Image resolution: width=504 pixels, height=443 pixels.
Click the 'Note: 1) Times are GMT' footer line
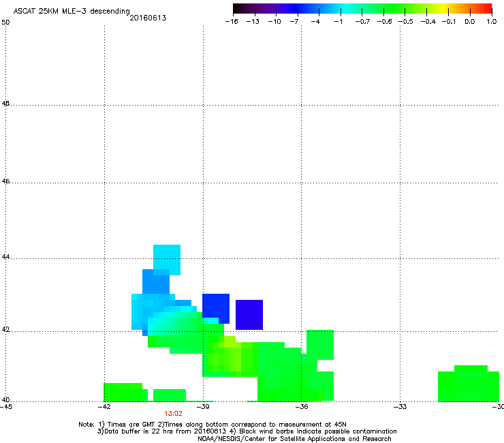point(212,425)
